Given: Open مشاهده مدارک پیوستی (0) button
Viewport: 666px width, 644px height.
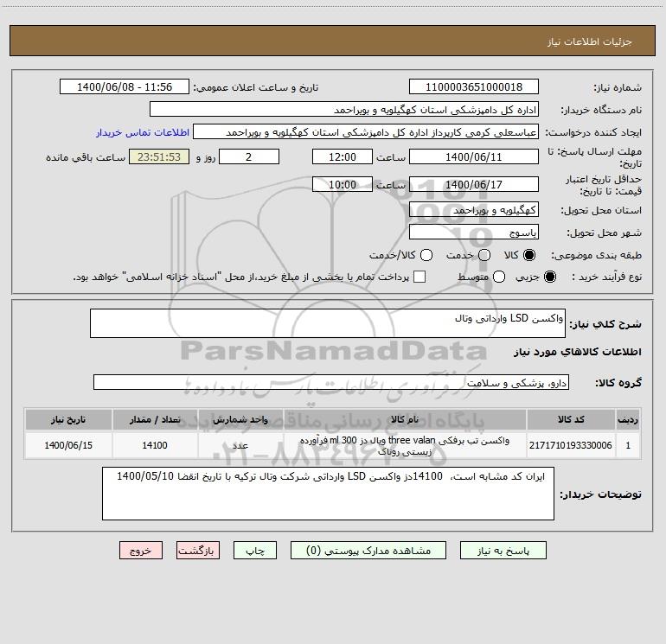Looking at the screenshot, I should click(368, 550).
